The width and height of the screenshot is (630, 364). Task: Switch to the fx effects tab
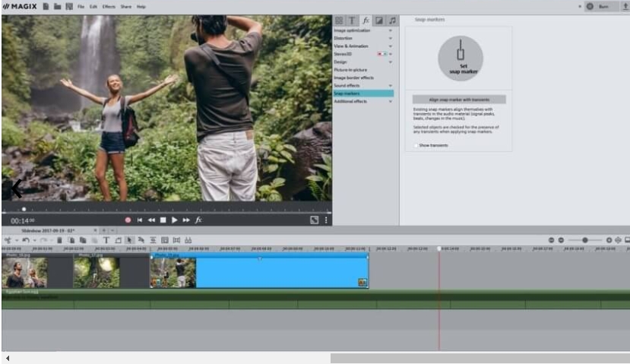[366, 20]
